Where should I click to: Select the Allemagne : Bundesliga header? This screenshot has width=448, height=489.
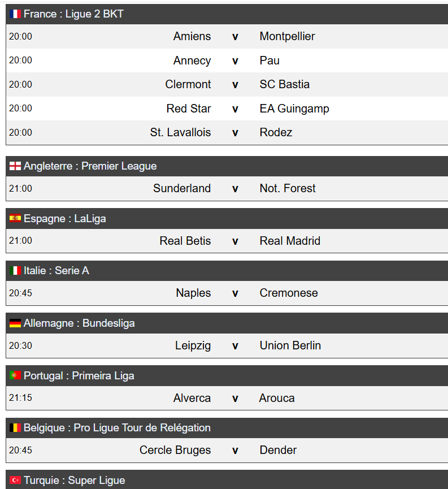click(79, 323)
